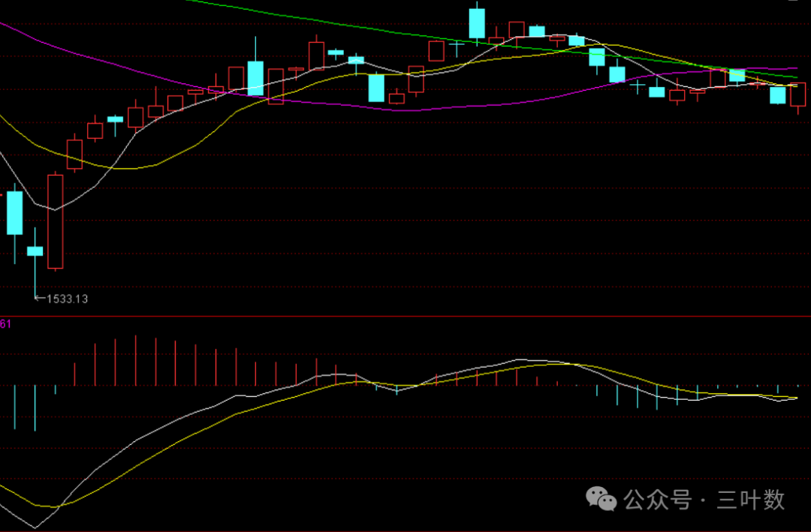Click the magenta 61 indicator value
Image resolution: width=811 pixels, height=532 pixels.
pyautogui.click(x=6, y=324)
